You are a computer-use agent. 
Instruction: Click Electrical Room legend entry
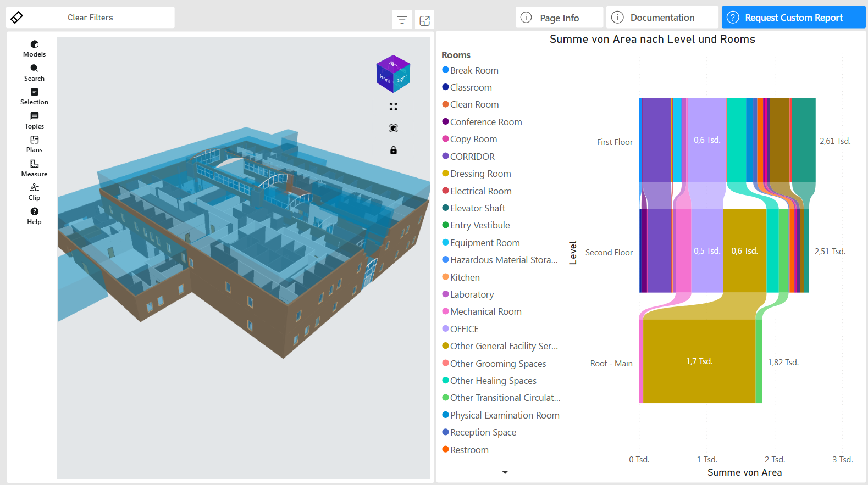(x=477, y=191)
